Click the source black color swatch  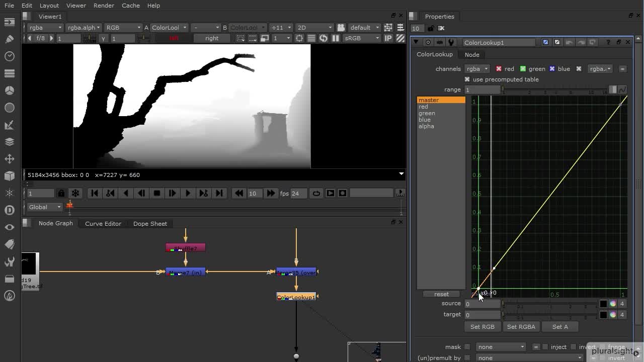603,304
